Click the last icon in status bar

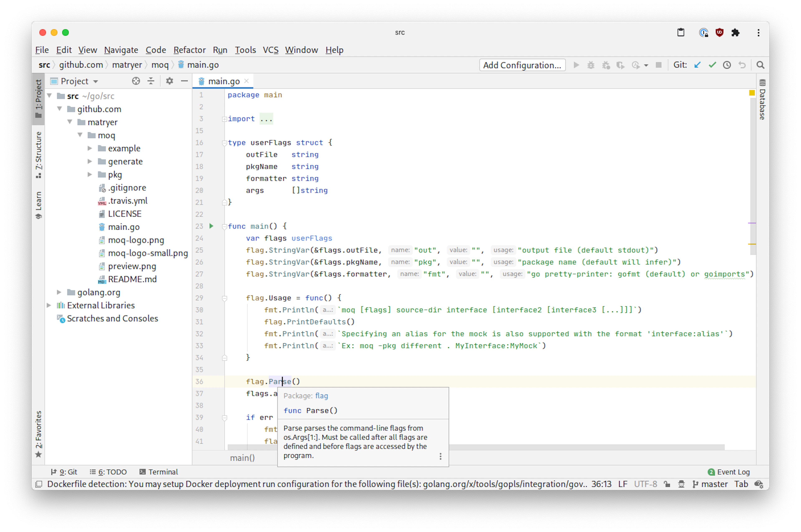coord(759,484)
